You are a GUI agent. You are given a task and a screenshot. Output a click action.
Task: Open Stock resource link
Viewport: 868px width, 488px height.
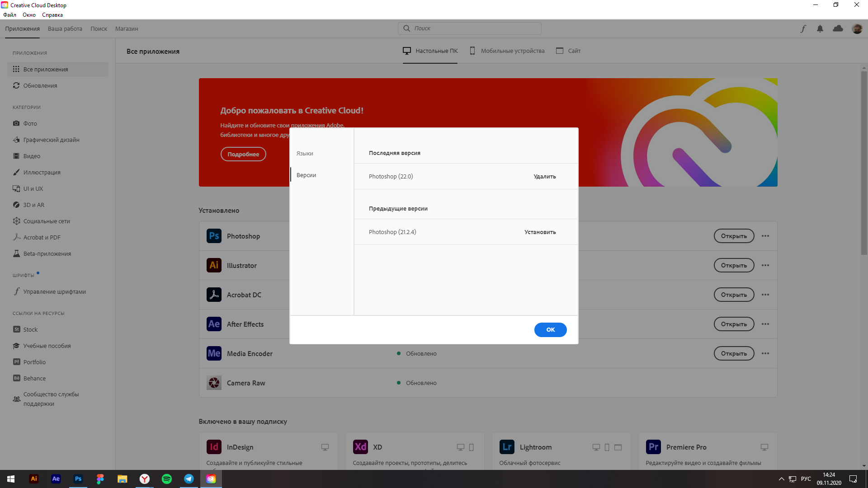pyautogui.click(x=58, y=329)
